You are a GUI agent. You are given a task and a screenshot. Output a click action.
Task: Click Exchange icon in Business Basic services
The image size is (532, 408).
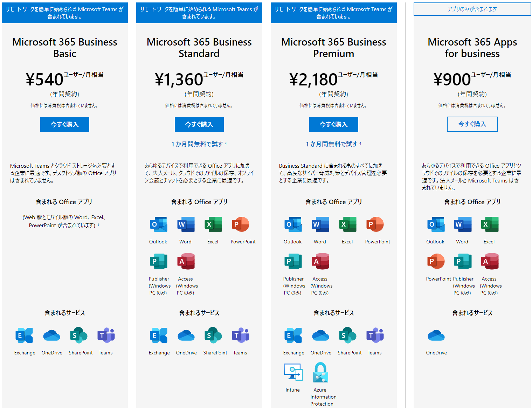pos(25,336)
